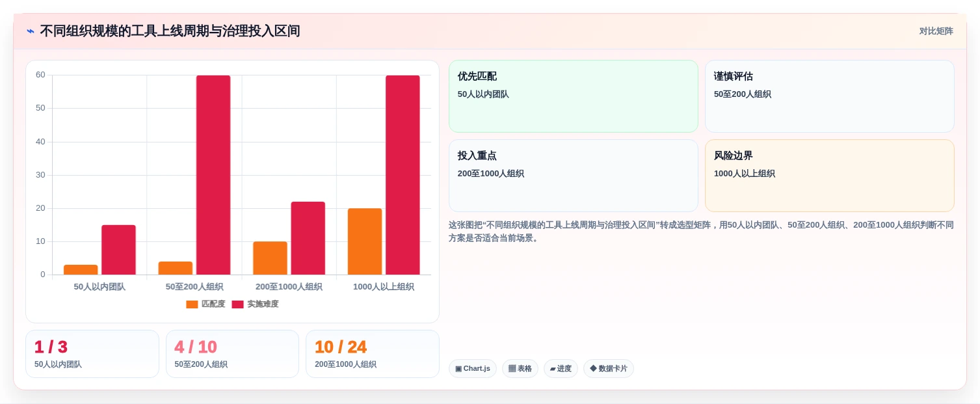Screen dimensions: 980x404
Task: Click the Chart.js tag chip
Action: point(473,369)
